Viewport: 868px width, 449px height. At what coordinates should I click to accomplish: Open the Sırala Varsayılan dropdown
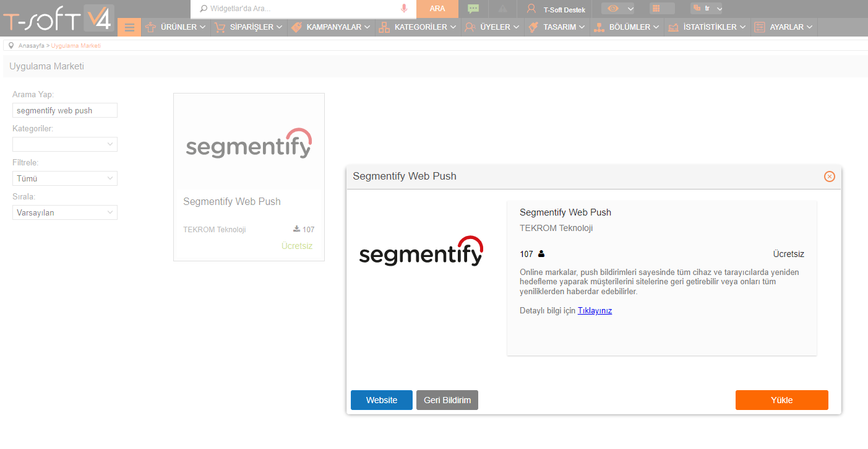[x=65, y=212]
